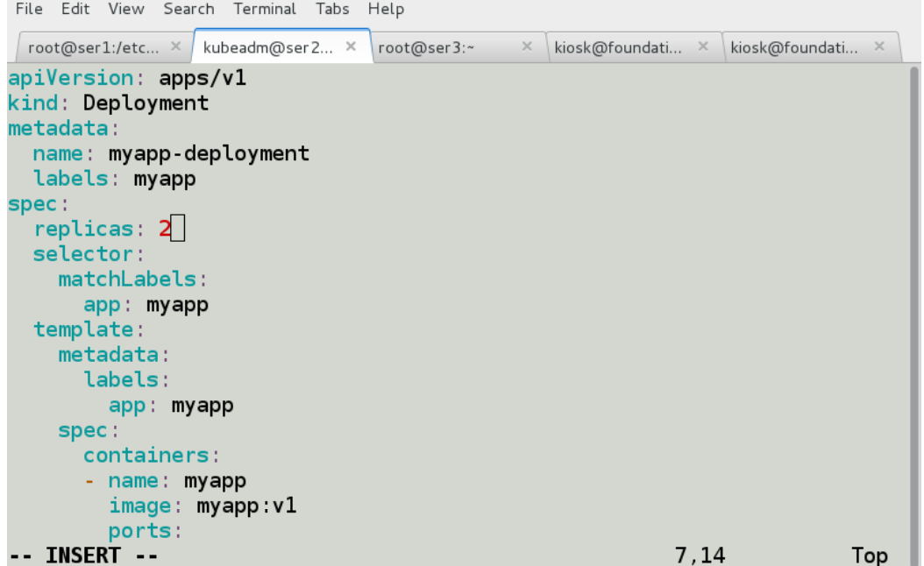Close the root@ser3 tab with its X
924x566 pixels.
527,46
